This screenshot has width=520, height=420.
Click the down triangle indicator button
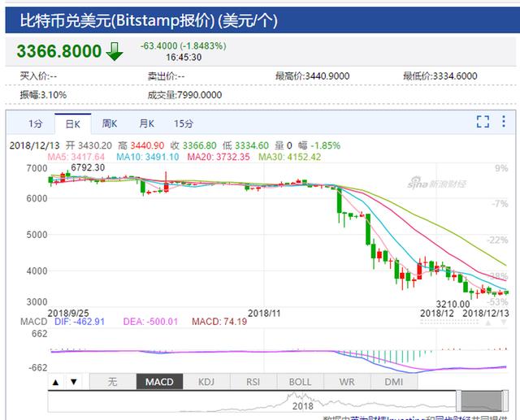[74, 382]
